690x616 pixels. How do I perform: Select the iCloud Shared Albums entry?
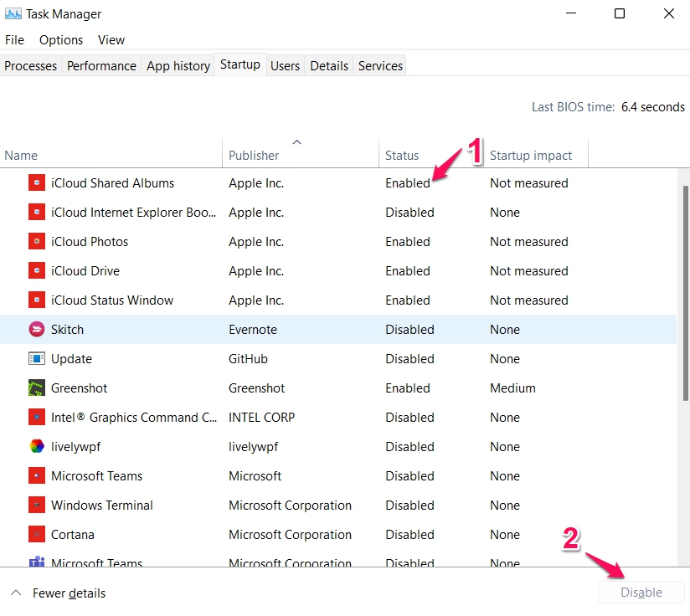[x=112, y=183]
